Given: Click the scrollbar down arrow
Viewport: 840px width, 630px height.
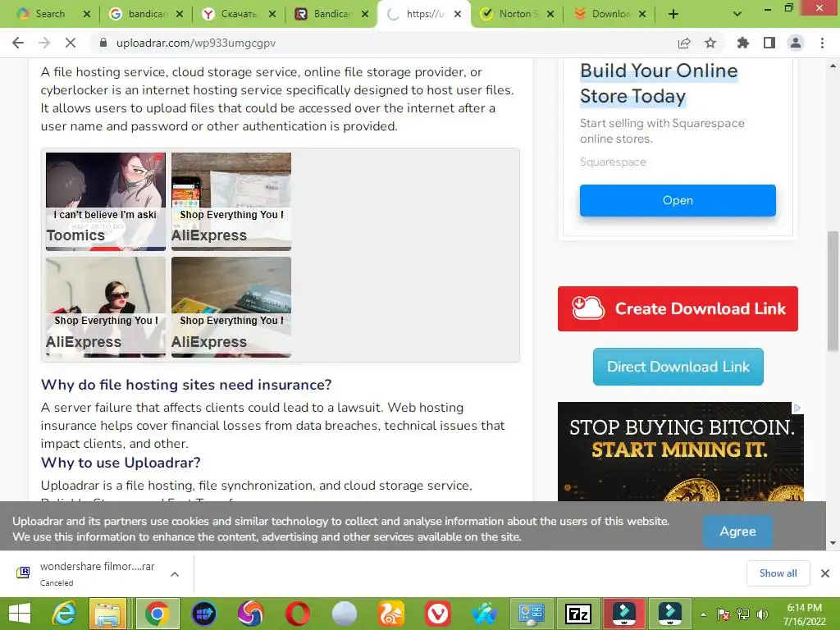Looking at the screenshot, I should 833,543.
